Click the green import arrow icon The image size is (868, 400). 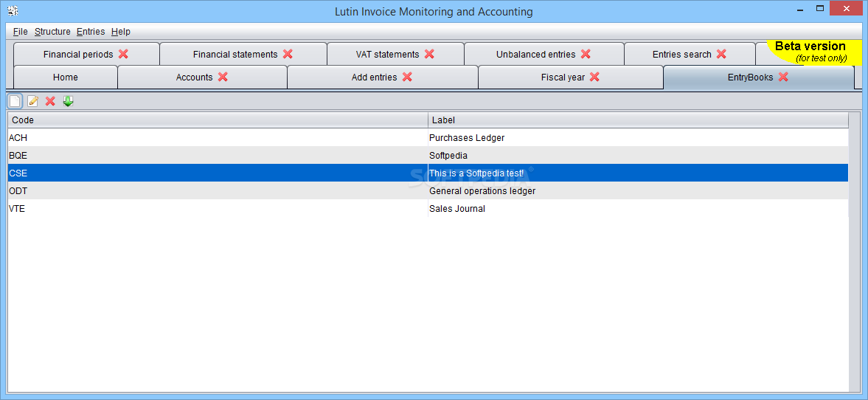[68, 101]
